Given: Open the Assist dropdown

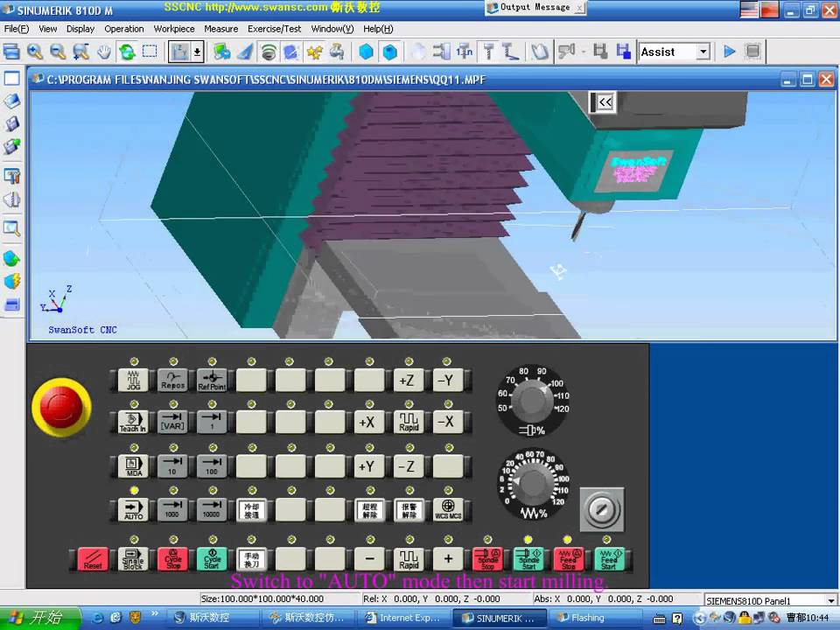Looking at the screenshot, I should (x=703, y=52).
